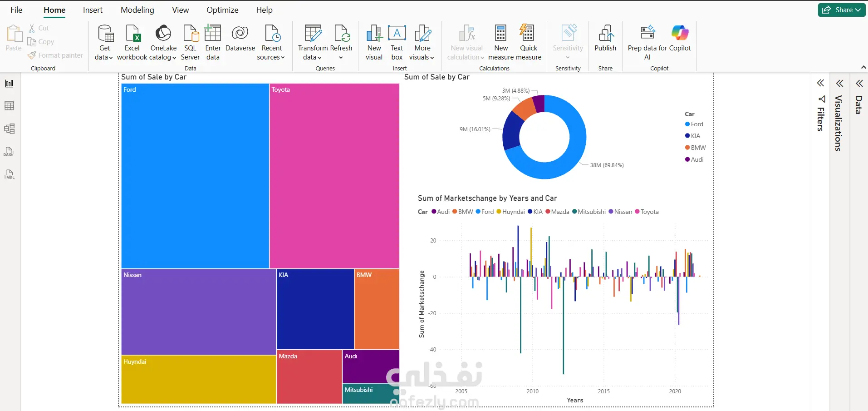Expand the Transform data dropdown arrow
The height and width of the screenshot is (411, 868).
(x=319, y=58)
